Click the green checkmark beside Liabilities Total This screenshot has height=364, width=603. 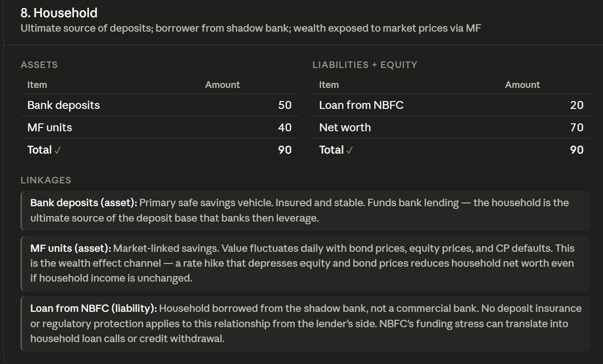click(x=349, y=150)
